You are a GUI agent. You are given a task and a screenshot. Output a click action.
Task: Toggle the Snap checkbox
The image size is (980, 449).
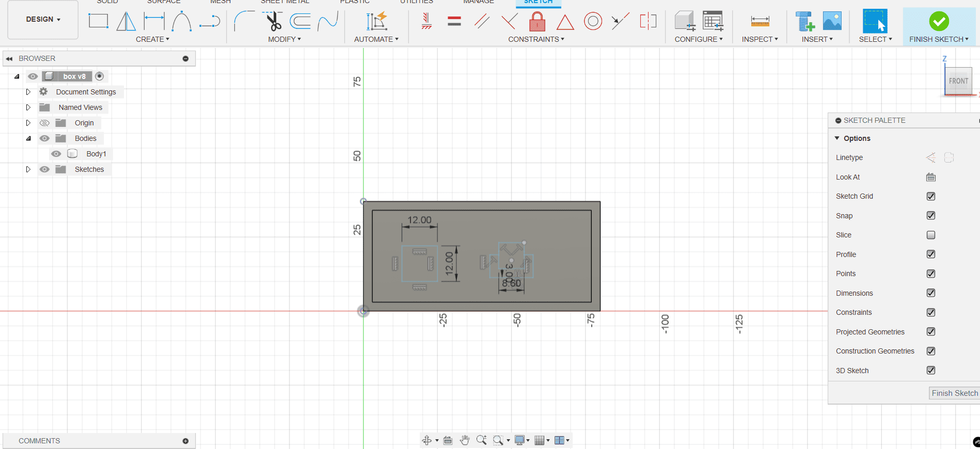(931, 216)
